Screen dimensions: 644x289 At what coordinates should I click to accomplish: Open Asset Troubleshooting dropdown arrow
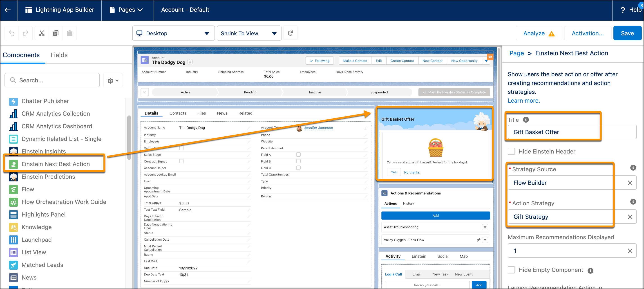click(485, 227)
